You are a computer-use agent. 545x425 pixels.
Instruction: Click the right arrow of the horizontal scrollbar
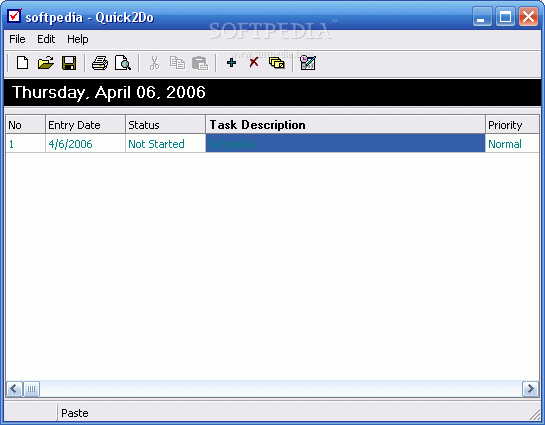point(530,389)
